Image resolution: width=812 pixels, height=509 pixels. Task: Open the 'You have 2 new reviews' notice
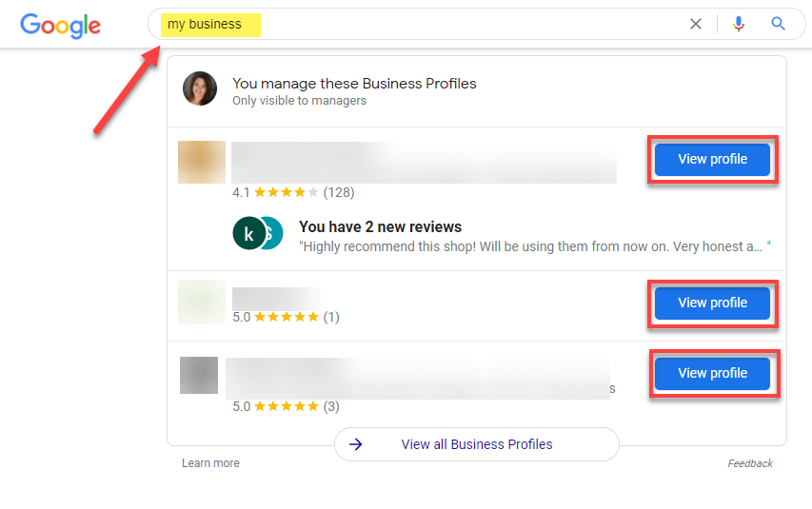[x=380, y=226]
